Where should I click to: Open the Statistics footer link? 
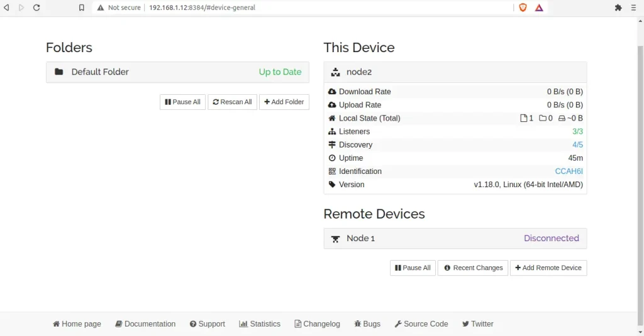pyautogui.click(x=260, y=323)
